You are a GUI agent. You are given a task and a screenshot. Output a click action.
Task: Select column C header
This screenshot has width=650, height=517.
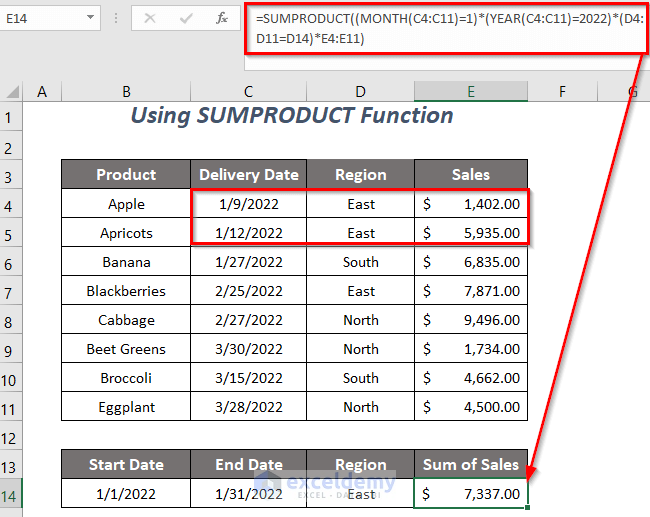(x=248, y=92)
